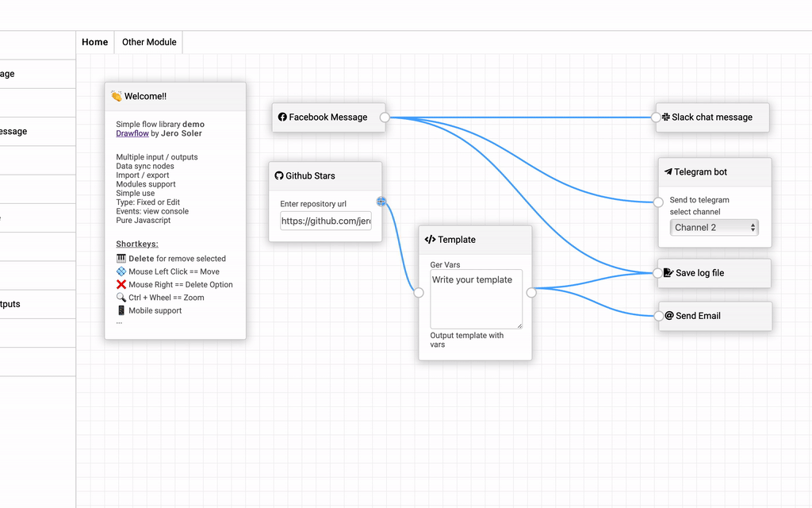The image size is (812, 508).
Task: Click the @ icon in Send Email node
Action: coord(669,316)
